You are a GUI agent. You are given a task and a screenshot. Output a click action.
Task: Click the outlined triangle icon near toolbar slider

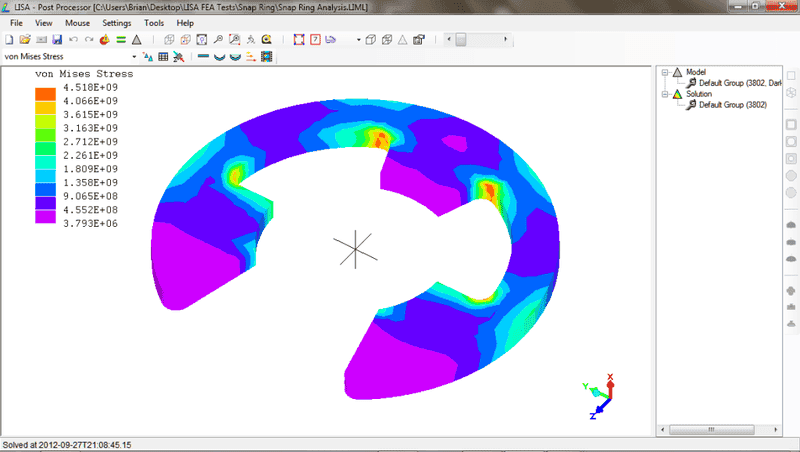(403, 40)
